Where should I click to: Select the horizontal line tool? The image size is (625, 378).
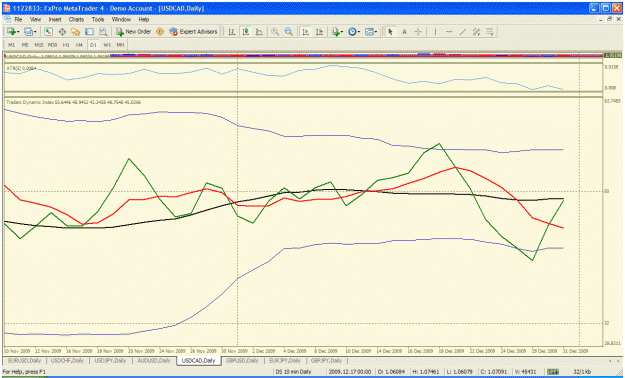(449, 32)
